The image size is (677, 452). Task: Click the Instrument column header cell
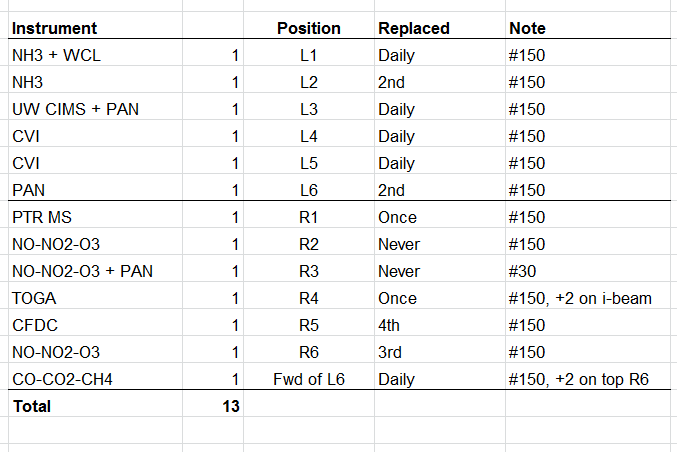click(x=54, y=29)
